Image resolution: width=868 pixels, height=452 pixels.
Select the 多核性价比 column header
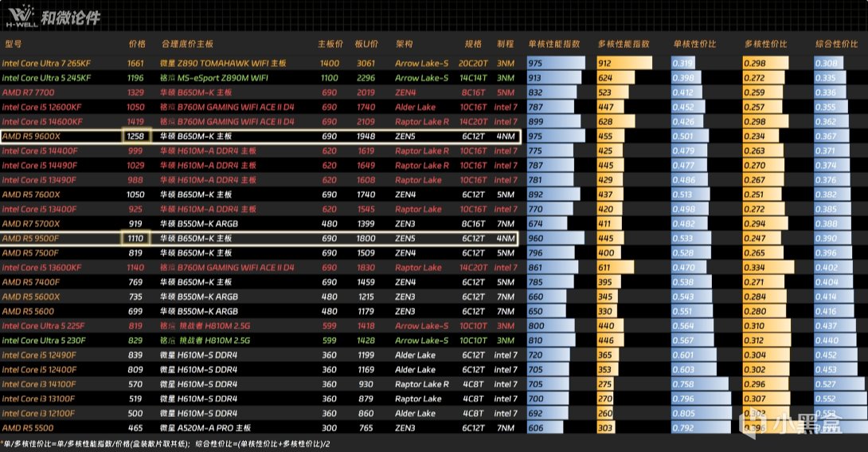click(765, 44)
